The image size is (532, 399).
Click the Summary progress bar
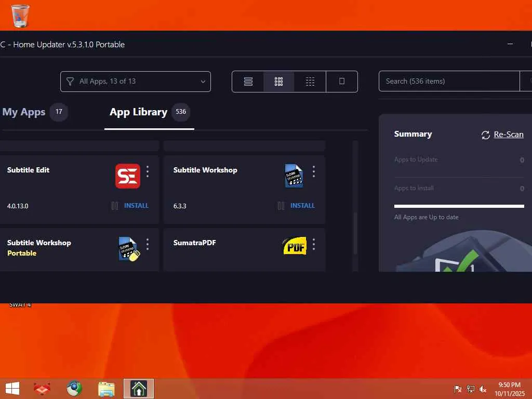pyautogui.click(x=459, y=206)
